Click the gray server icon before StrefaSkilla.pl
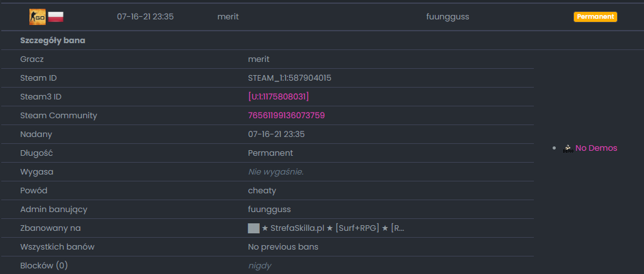This screenshot has height=274, width=644. (254, 228)
